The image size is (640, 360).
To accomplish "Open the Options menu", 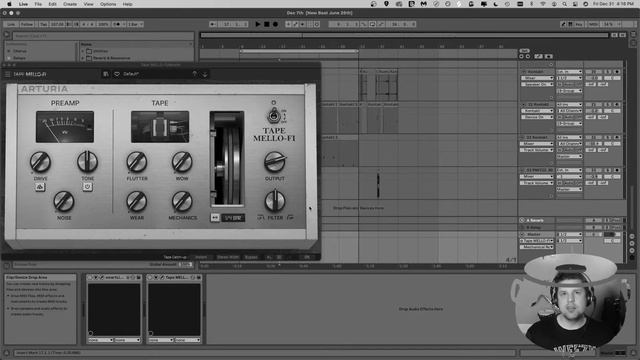I will click(x=108, y=4).
